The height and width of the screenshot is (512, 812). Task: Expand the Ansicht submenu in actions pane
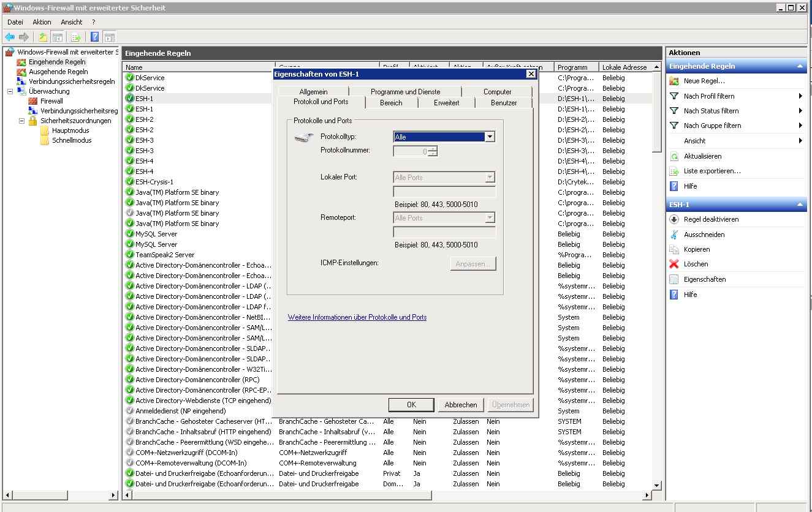[x=800, y=141]
